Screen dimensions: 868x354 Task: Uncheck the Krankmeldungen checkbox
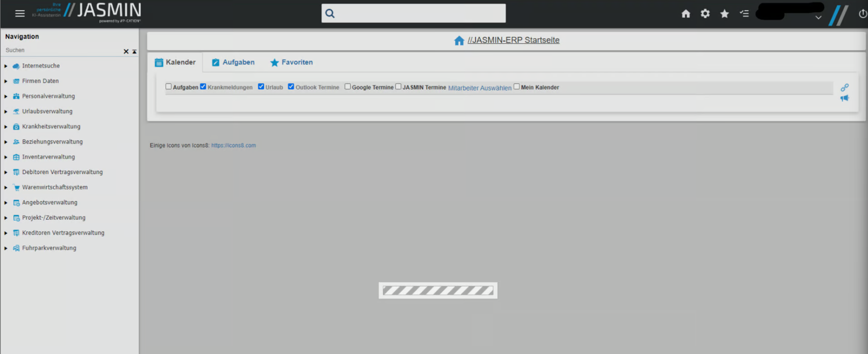point(203,87)
